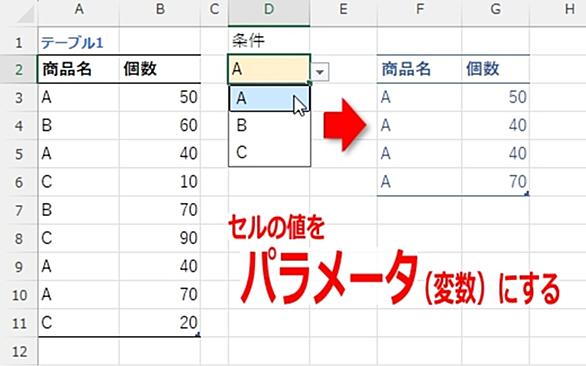Select row 3 header

coord(19,98)
